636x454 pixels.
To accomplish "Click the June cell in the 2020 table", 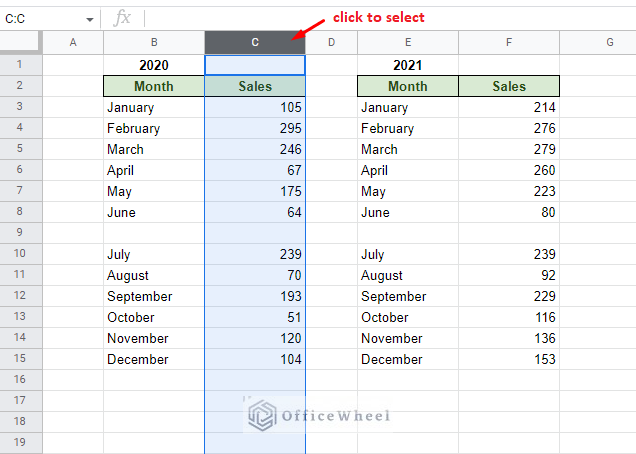I will pos(154,212).
